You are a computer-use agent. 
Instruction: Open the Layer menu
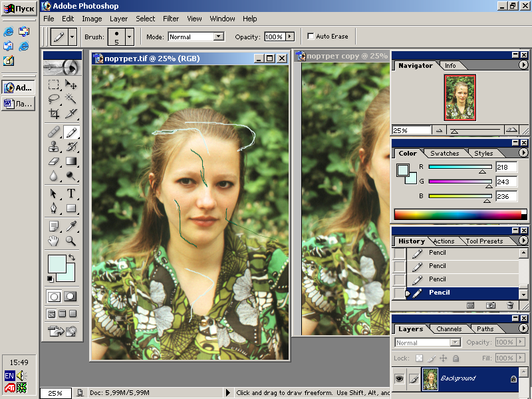(119, 19)
